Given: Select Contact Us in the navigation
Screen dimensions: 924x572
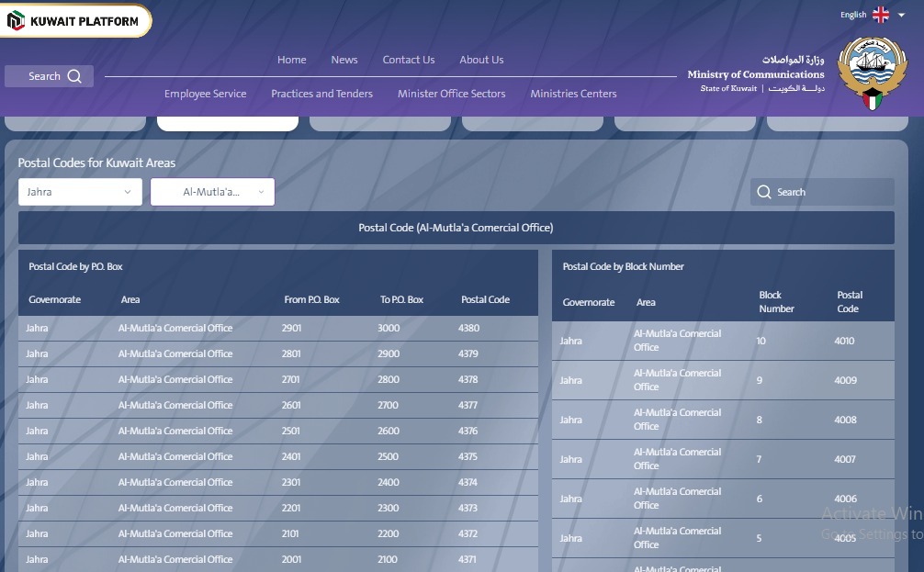Looking at the screenshot, I should point(408,60).
